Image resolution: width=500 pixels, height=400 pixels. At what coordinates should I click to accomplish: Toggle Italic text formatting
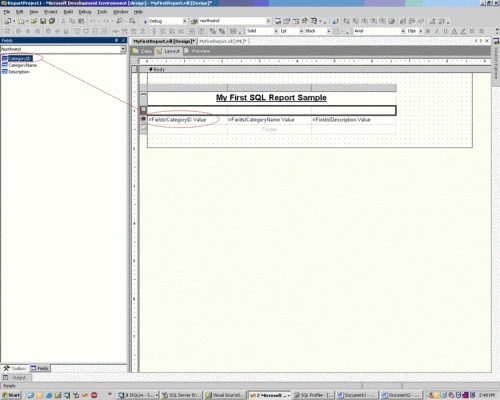point(437,31)
